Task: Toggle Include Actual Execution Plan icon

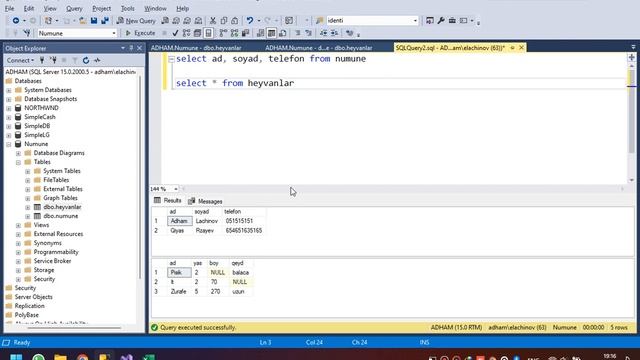Action: [223, 33]
